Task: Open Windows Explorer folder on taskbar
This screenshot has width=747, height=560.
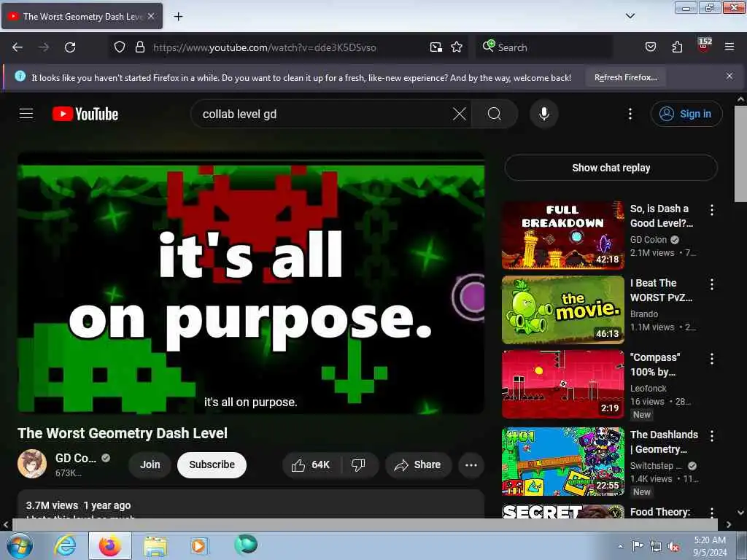Action: tap(155, 545)
